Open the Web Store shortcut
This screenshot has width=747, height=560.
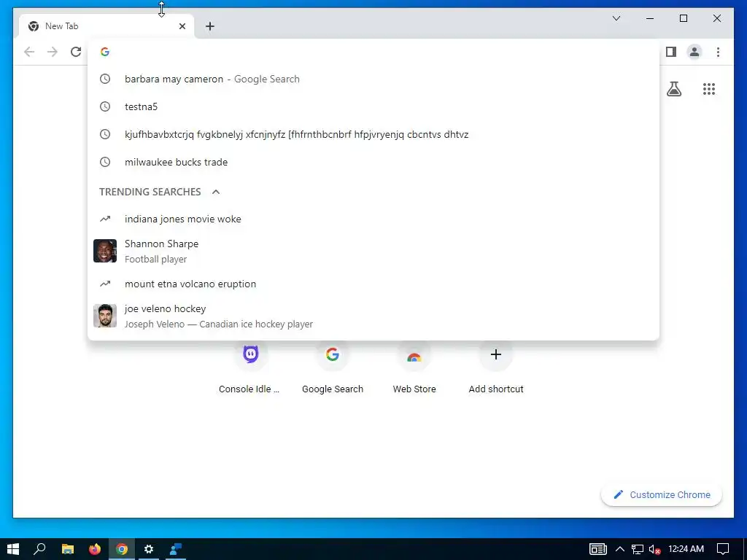[x=414, y=367]
